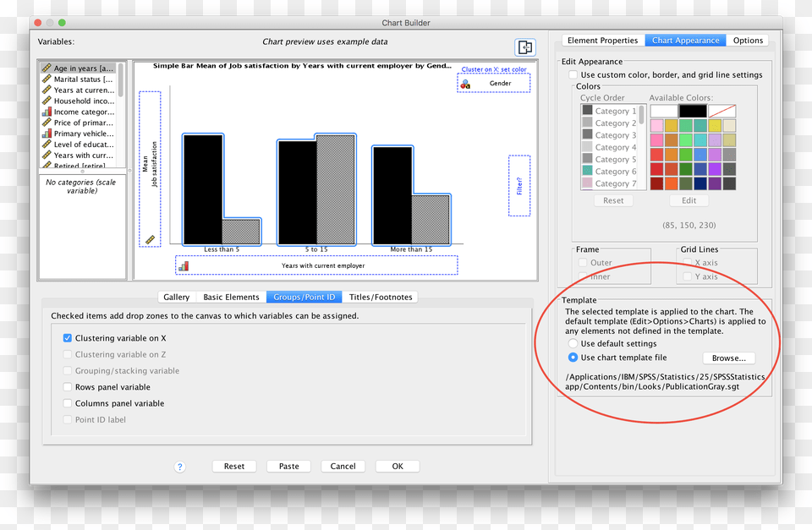
Task: Open the Gallery tab
Action: (176, 297)
